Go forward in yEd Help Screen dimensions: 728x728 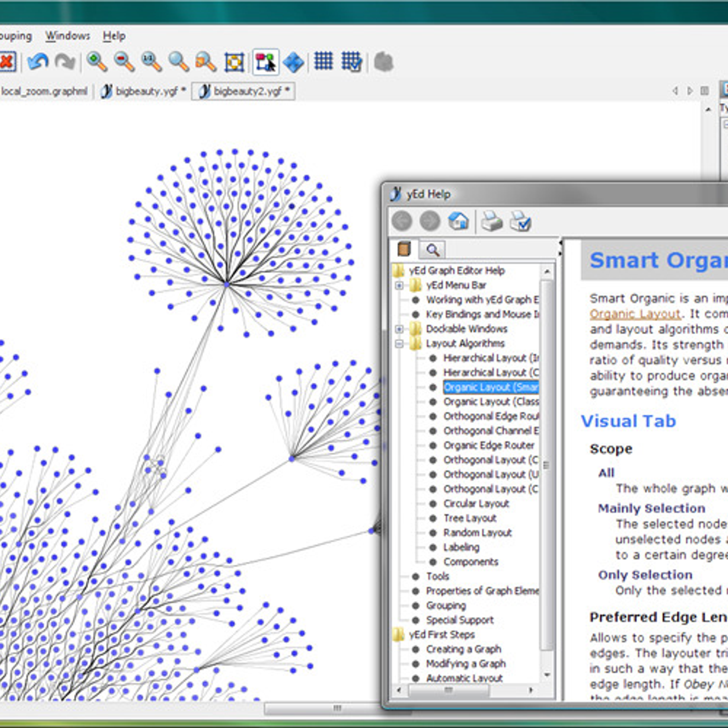(x=430, y=221)
